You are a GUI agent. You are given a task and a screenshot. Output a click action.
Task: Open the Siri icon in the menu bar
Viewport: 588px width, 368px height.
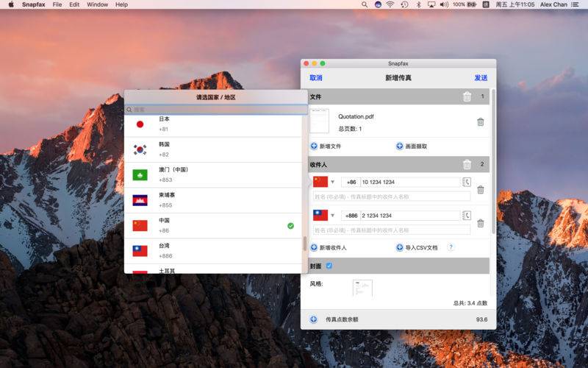378,4
